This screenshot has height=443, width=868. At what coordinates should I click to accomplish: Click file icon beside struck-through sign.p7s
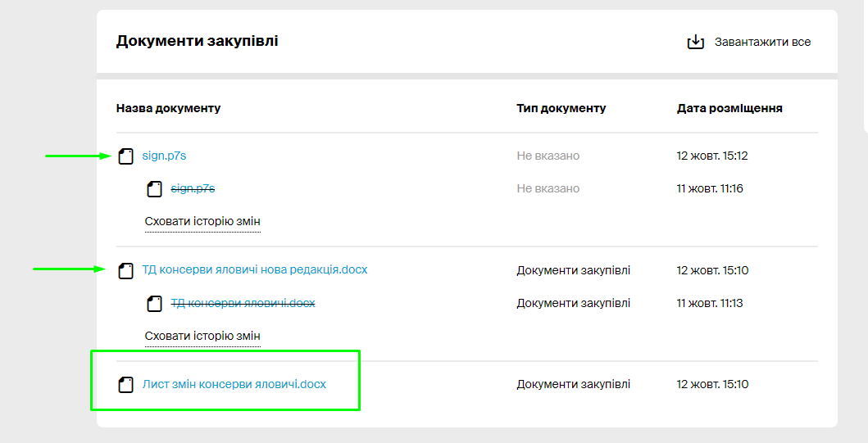point(154,189)
